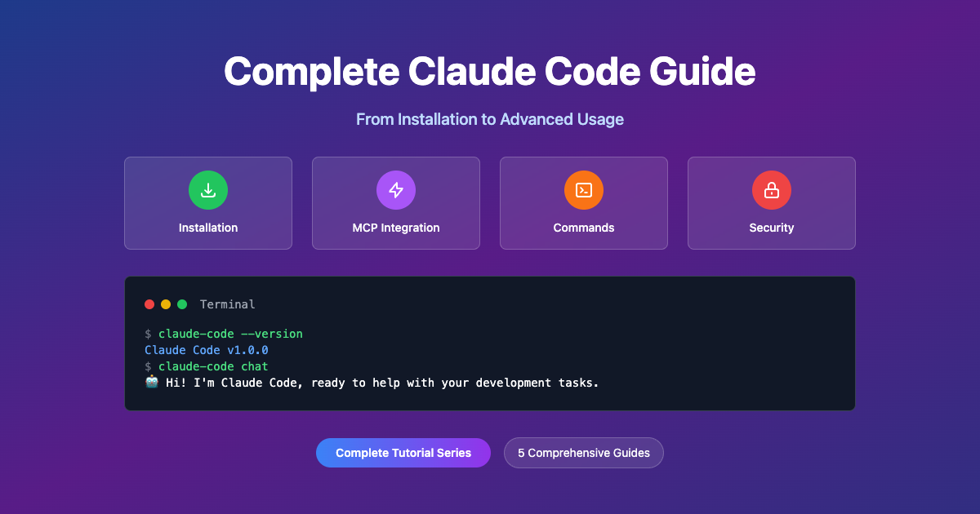
Task: Open the Commands card label
Action: click(x=584, y=228)
